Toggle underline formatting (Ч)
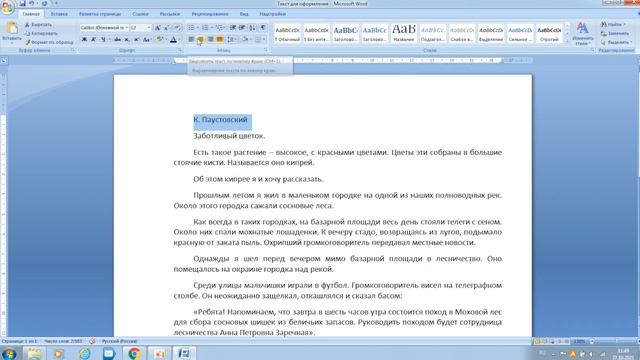This screenshot has width=640, height=360. point(103,40)
